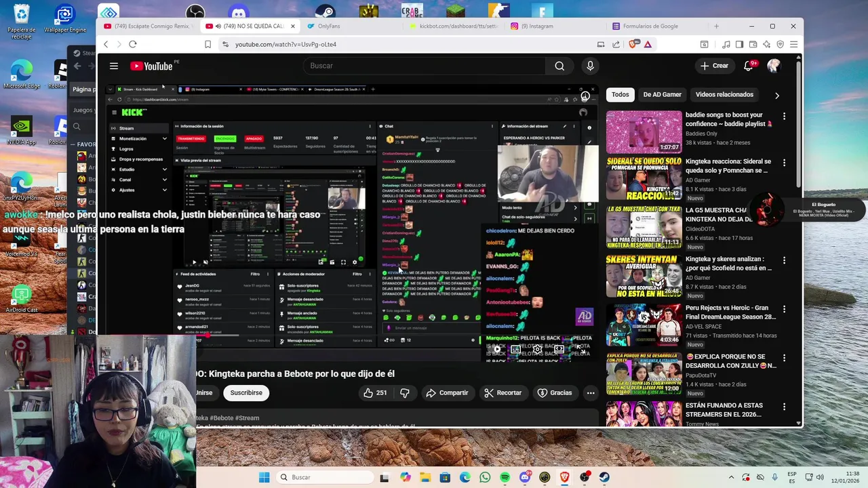Image resolution: width=868 pixels, height=488 pixels.
Task: Open options for Kingteka reacciona Sideral video
Action: [784, 163]
